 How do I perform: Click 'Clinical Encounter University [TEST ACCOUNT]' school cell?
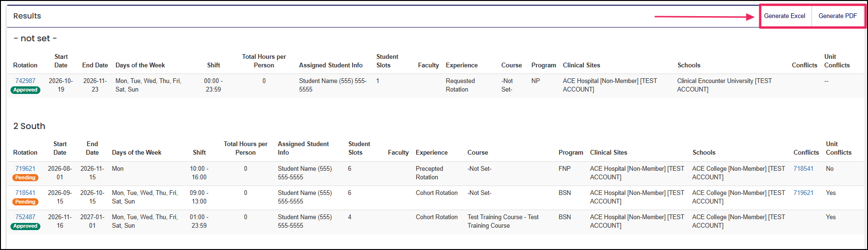click(x=725, y=85)
